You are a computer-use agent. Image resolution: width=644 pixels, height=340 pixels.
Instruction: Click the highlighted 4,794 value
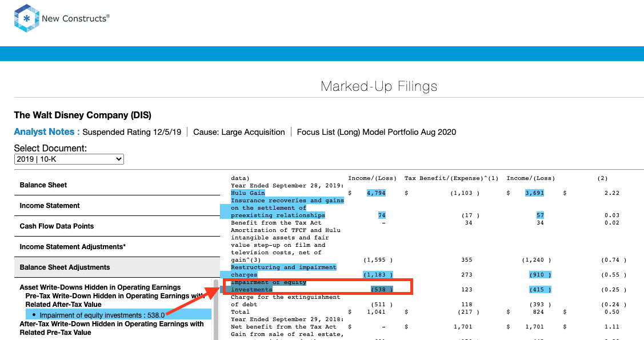(x=376, y=193)
